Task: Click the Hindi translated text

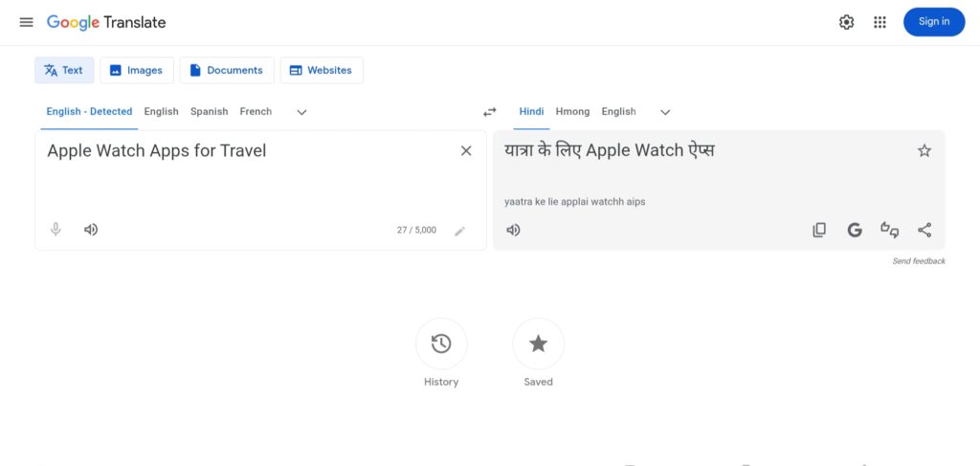Action: [x=610, y=150]
